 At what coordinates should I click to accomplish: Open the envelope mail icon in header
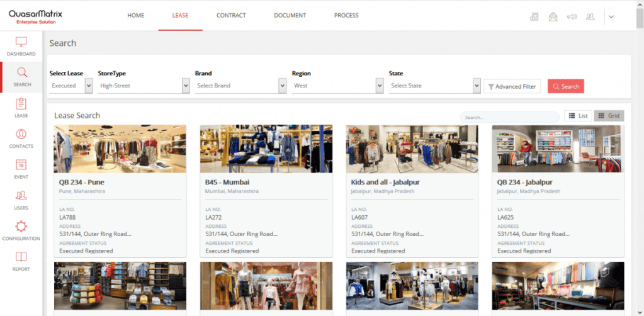(x=553, y=17)
